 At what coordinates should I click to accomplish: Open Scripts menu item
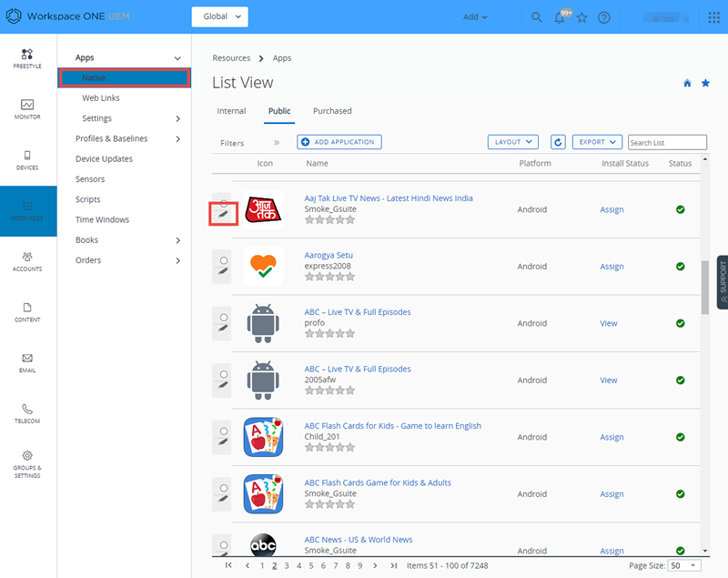87,199
